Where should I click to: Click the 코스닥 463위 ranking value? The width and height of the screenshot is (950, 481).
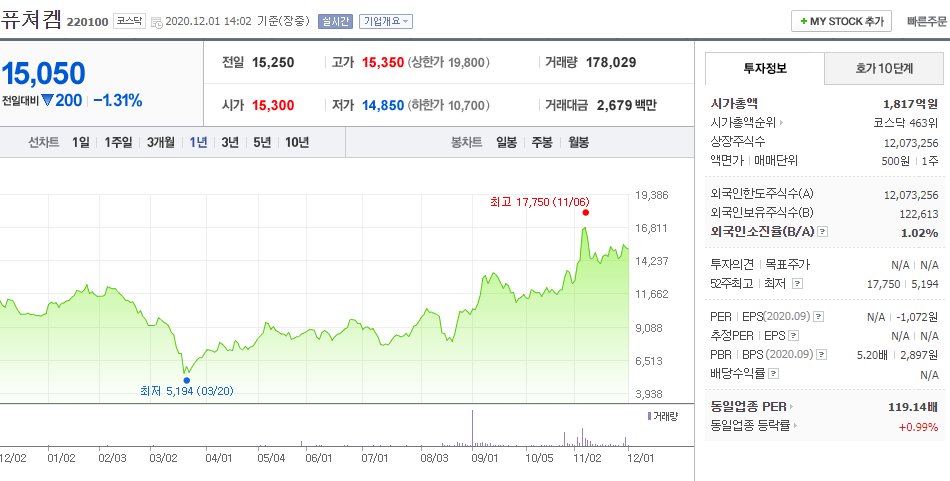[x=906, y=123]
